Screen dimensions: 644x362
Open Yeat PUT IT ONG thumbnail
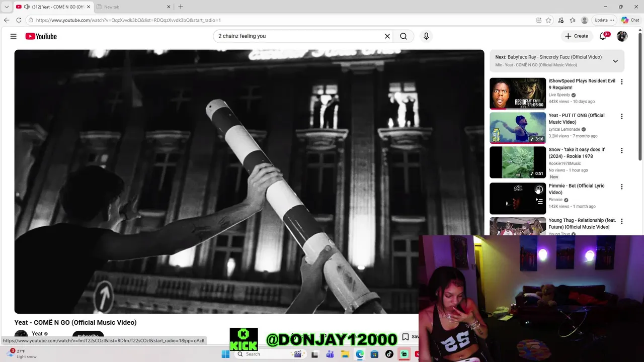(518, 128)
